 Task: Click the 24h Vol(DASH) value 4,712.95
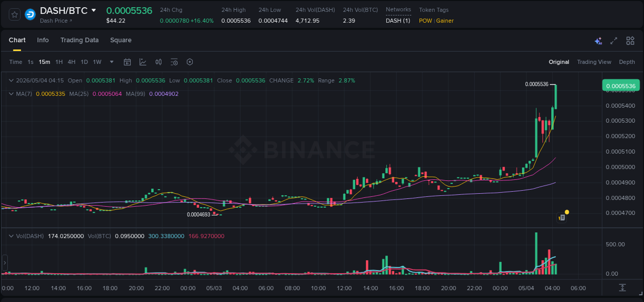[x=308, y=21]
